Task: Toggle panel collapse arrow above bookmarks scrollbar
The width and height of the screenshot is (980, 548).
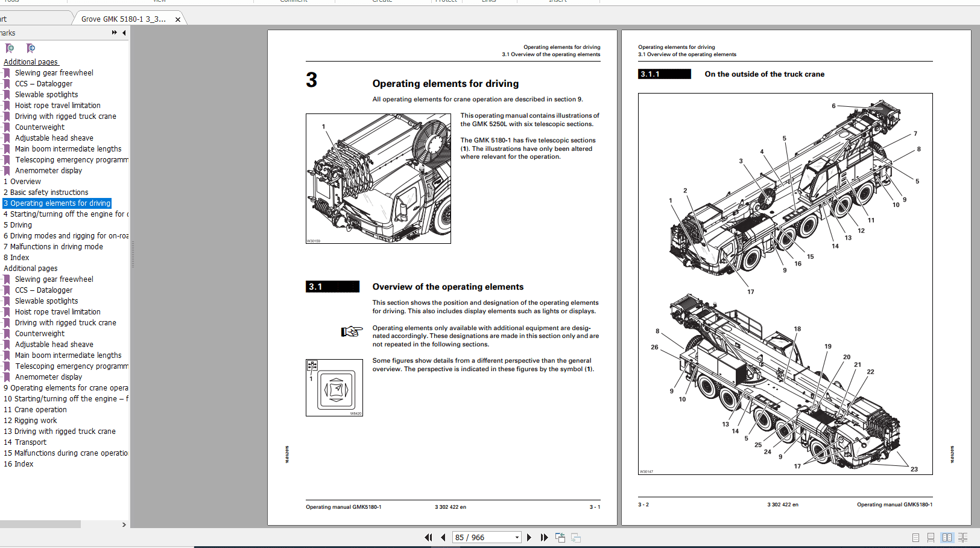Action: pos(124,524)
